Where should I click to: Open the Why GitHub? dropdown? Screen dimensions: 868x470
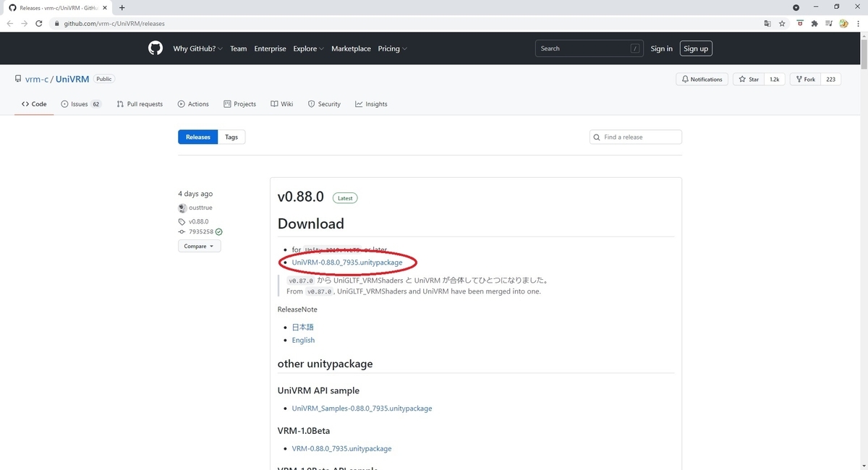pyautogui.click(x=197, y=48)
